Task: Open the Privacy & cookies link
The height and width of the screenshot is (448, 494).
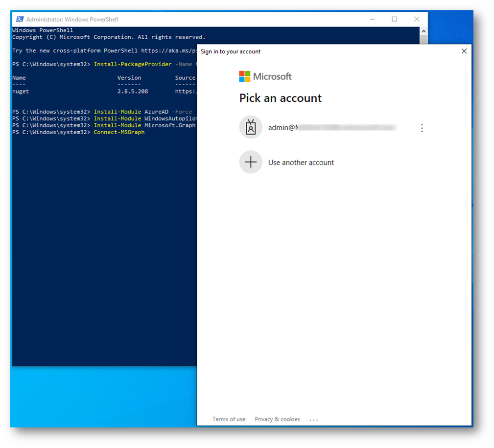Action: pyautogui.click(x=277, y=419)
